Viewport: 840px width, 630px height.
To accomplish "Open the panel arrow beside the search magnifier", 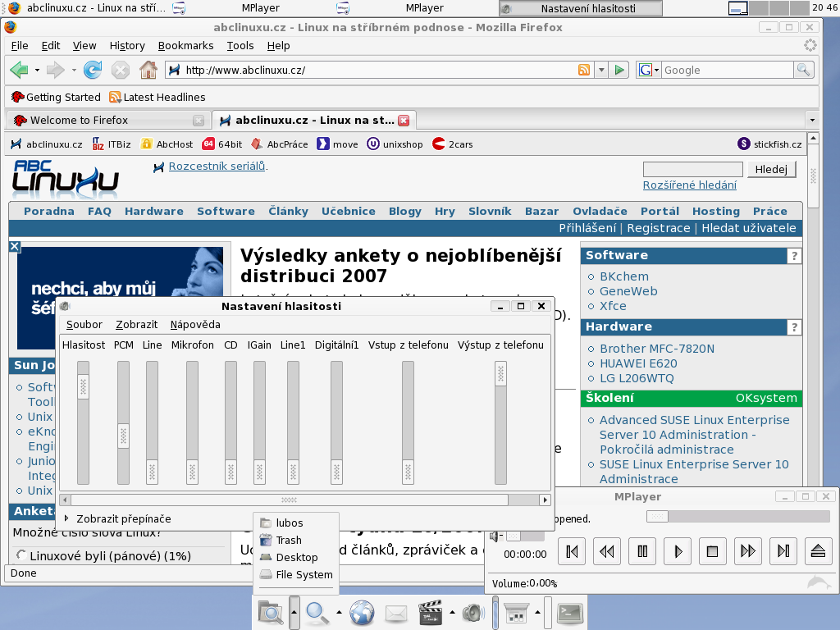I will (x=339, y=612).
